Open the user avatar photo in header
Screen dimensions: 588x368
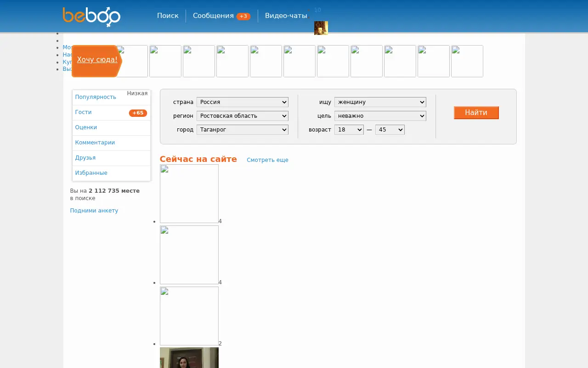[x=321, y=28]
